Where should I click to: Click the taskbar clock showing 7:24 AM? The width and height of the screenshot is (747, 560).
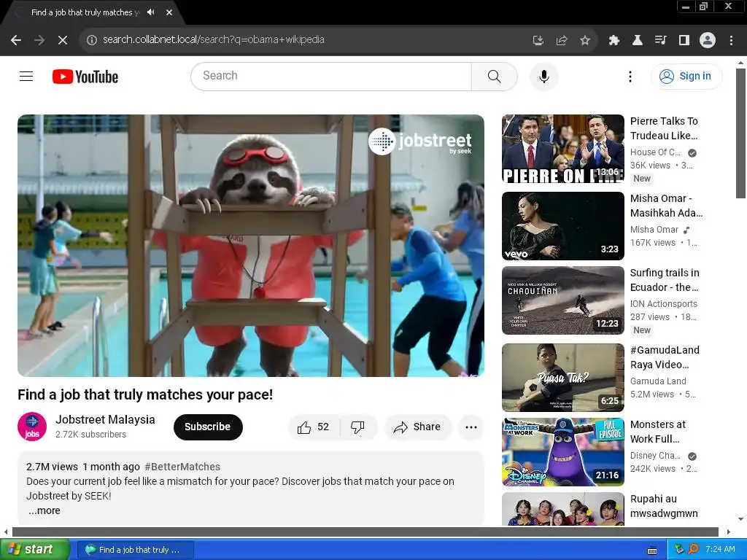click(720, 550)
